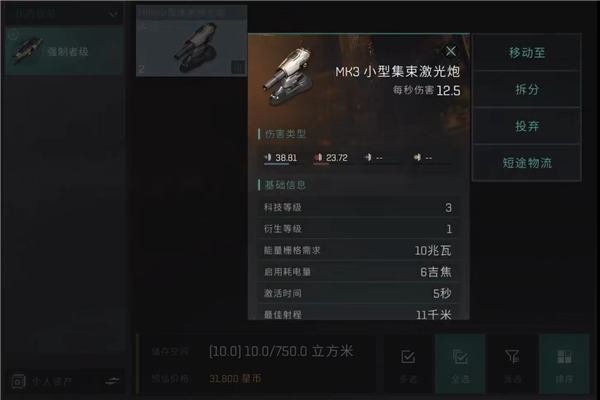This screenshot has height=400, width=600.
Task: Click the third empty damage type icon
Action: click(x=368, y=157)
